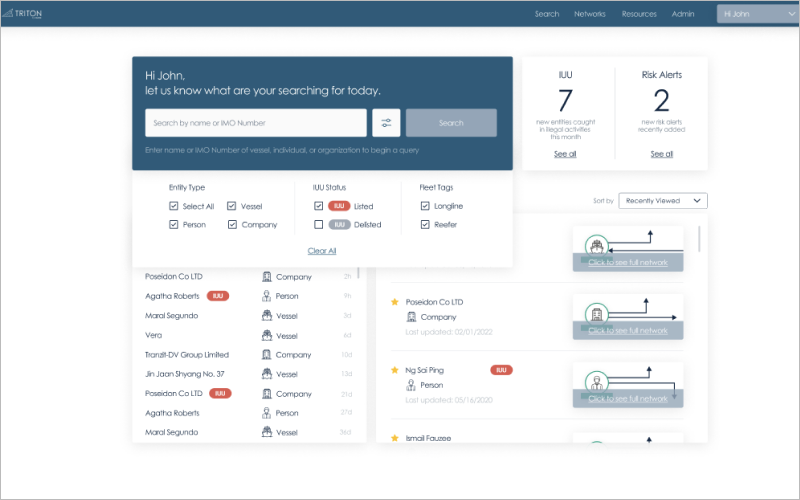Click See all under IUU count

pos(565,154)
